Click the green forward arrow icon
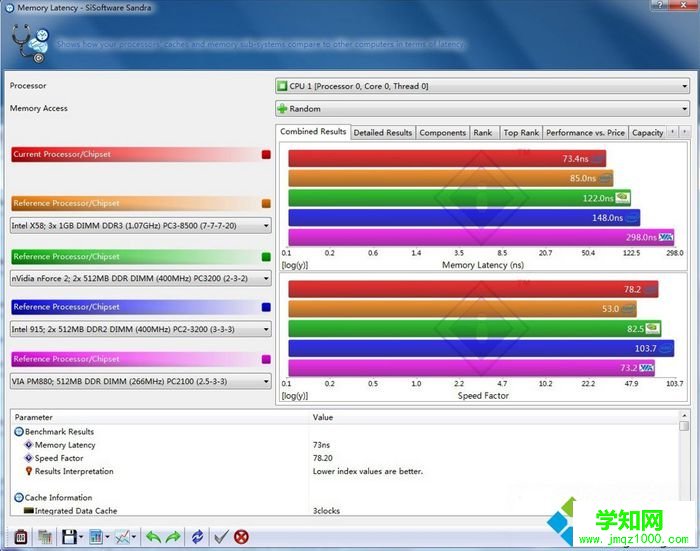This screenshot has width=700, height=551. (x=173, y=537)
